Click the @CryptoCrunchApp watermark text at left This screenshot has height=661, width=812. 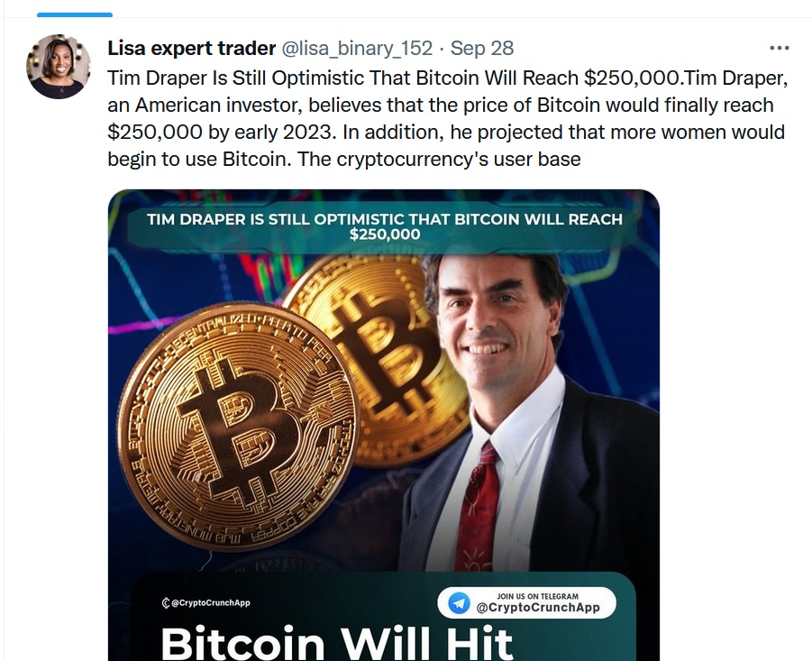(210, 603)
